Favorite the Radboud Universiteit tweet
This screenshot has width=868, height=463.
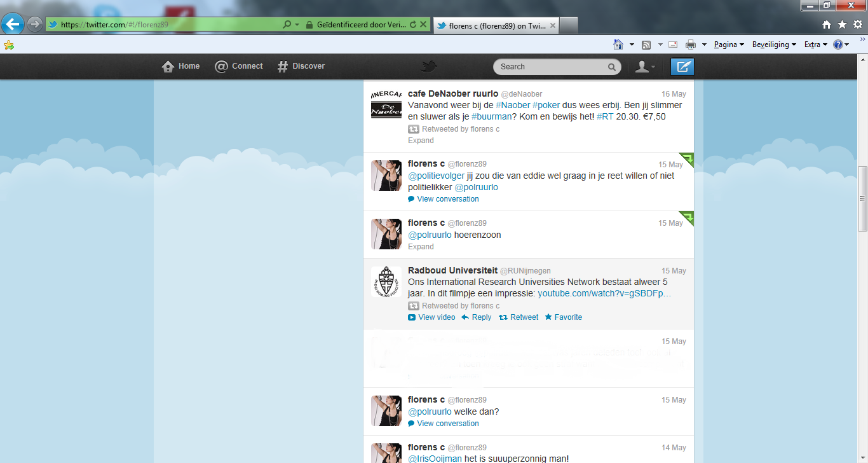(x=563, y=317)
